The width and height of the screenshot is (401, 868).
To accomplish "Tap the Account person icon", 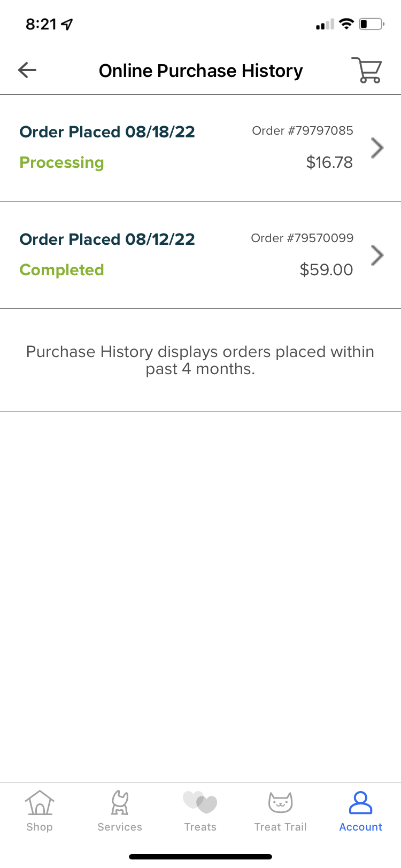I will tap(360, 803).
